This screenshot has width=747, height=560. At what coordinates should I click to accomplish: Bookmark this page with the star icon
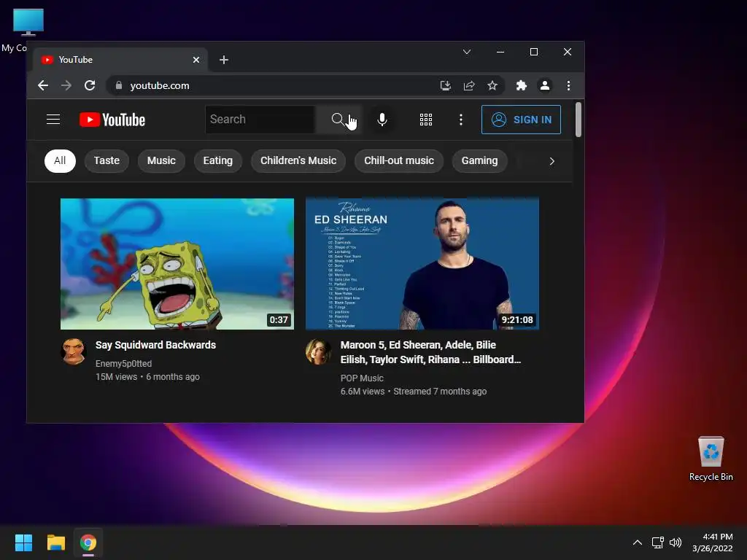pyautogui.click(x=492, y=86)
